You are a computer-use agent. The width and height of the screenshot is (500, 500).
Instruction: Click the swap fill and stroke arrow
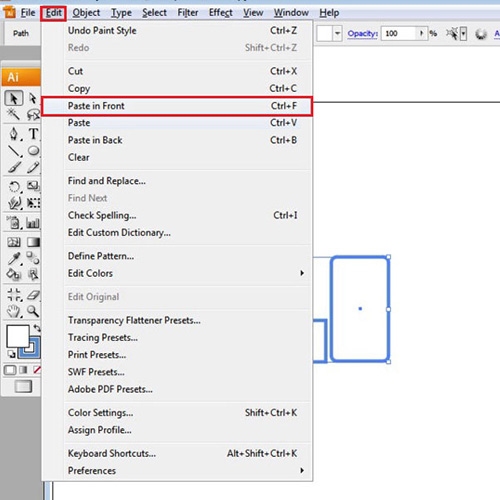pos(37,328)
